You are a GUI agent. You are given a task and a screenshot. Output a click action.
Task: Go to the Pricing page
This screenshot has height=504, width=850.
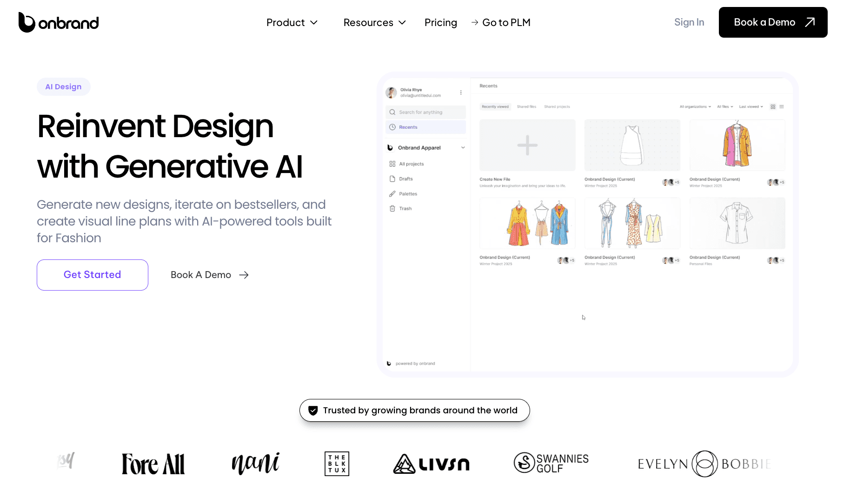point(441,22)
